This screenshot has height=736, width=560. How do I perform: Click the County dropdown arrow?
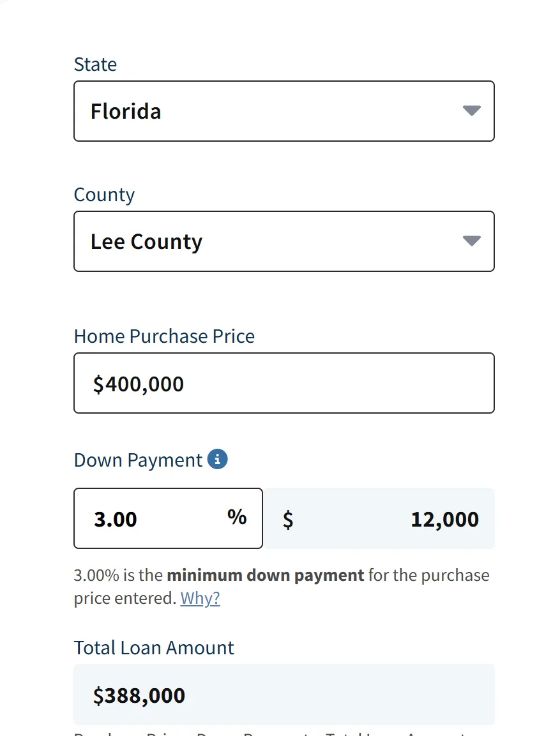pyautogui.click(x=471, y=241)
